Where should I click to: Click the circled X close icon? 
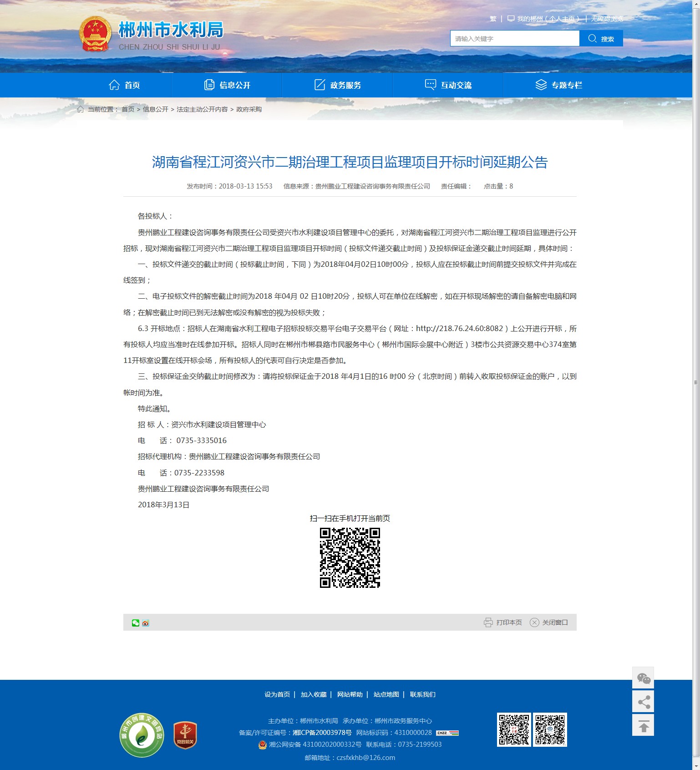coord(534,622)
